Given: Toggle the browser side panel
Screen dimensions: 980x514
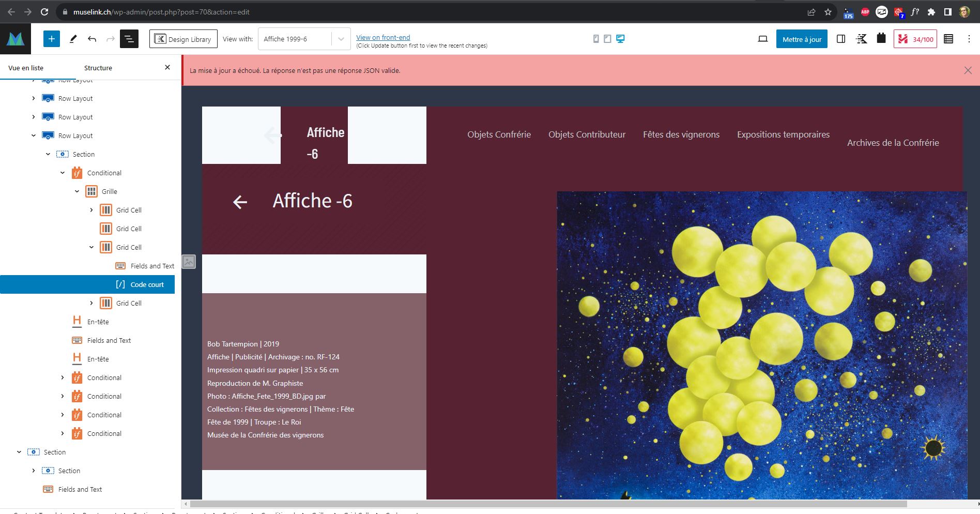Looking at the screenshot, I should pyautogui.click(x=948, y=12).
